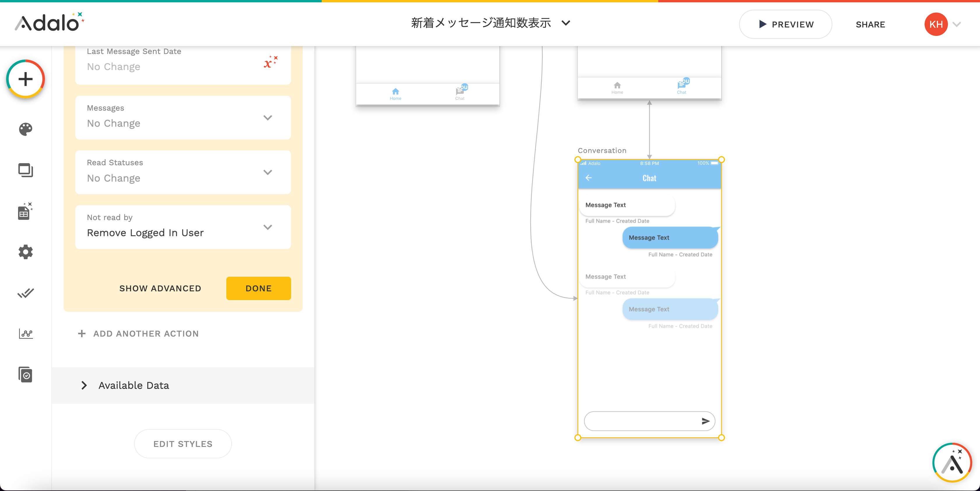
Task: Open the Versions panel in the sidebar
Action: 25,375
